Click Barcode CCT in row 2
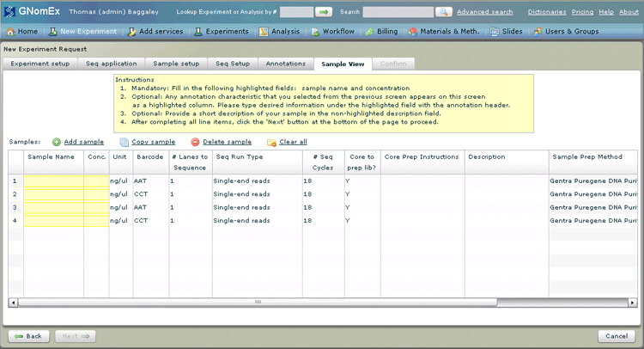The width and height of the screenshot is (644, 349). click(x=141, y=194)
